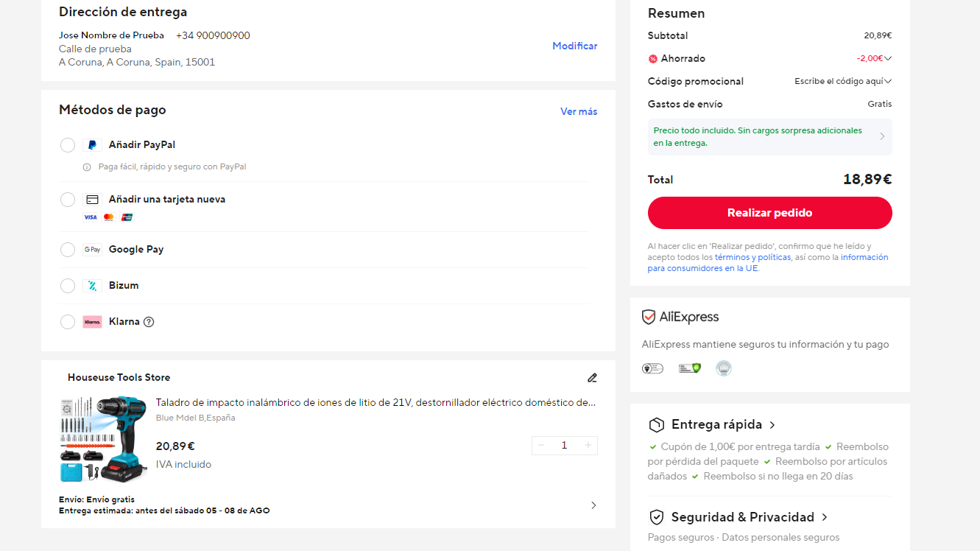
Task: Click the Calle de prueba street line
Action: [x=95, y=49]
